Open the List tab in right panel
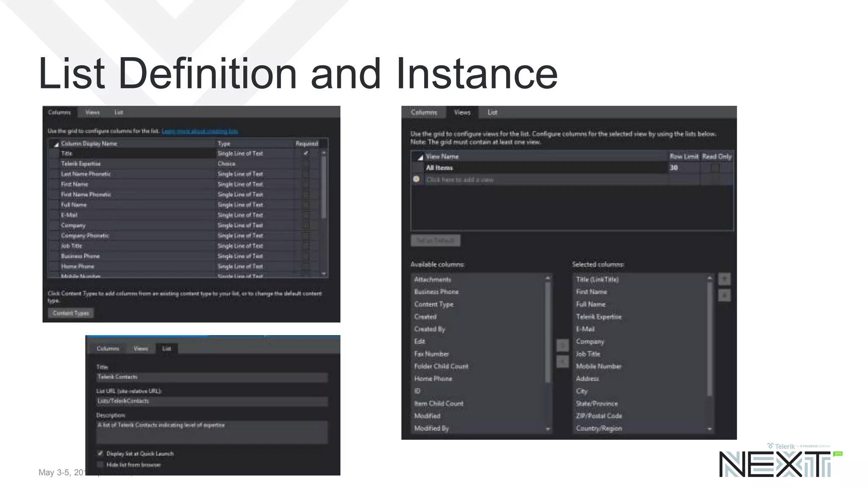Viewport: 868px width, 488px height. pyautogui.click(x=492, y=112)
